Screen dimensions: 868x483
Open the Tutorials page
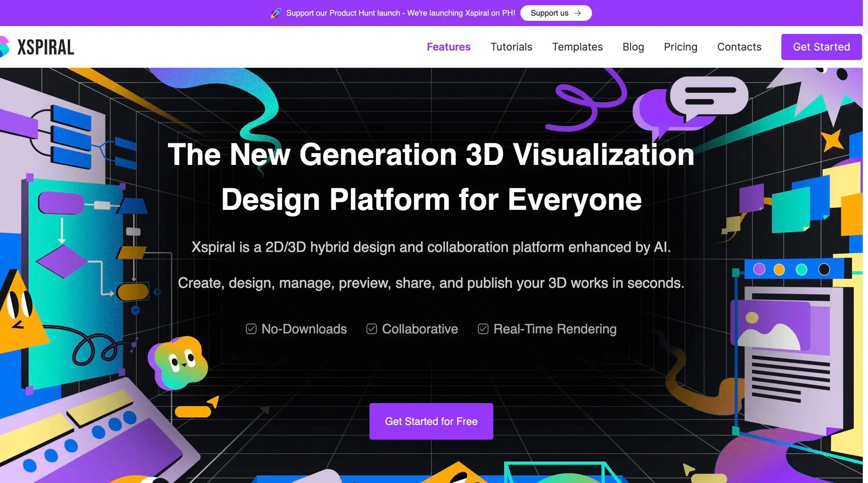tap(511, 47)
